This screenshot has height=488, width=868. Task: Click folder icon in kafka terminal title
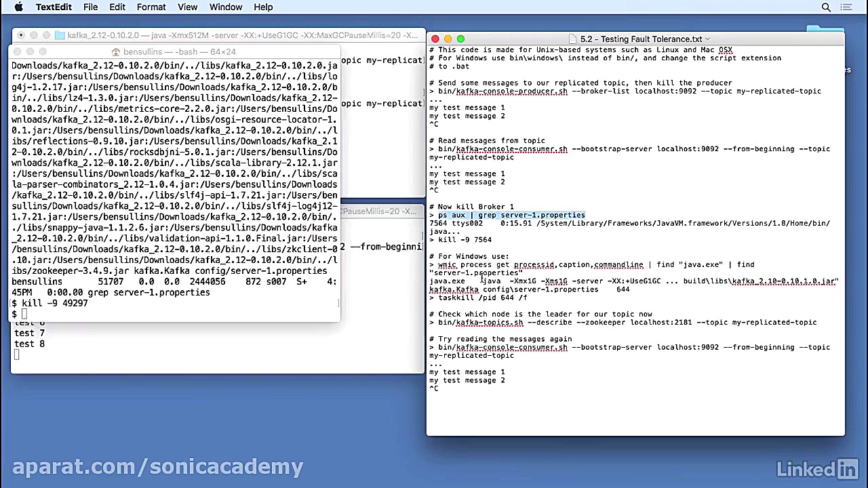click(x=60, y=35)
